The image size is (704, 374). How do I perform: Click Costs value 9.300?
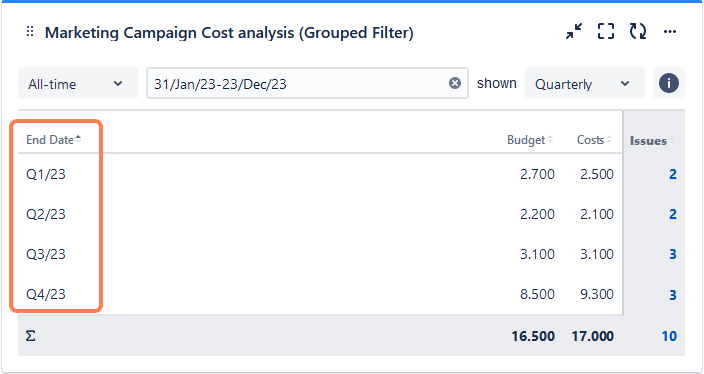tap(597, 294)
